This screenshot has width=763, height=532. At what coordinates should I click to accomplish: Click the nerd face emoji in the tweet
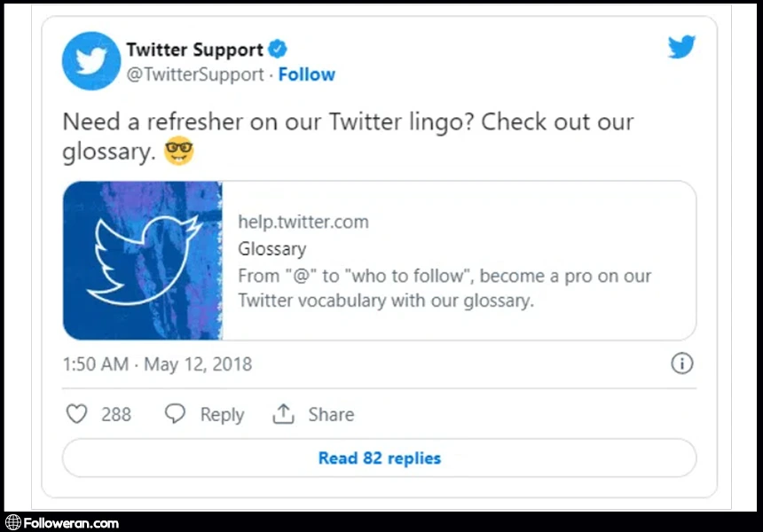179,152
